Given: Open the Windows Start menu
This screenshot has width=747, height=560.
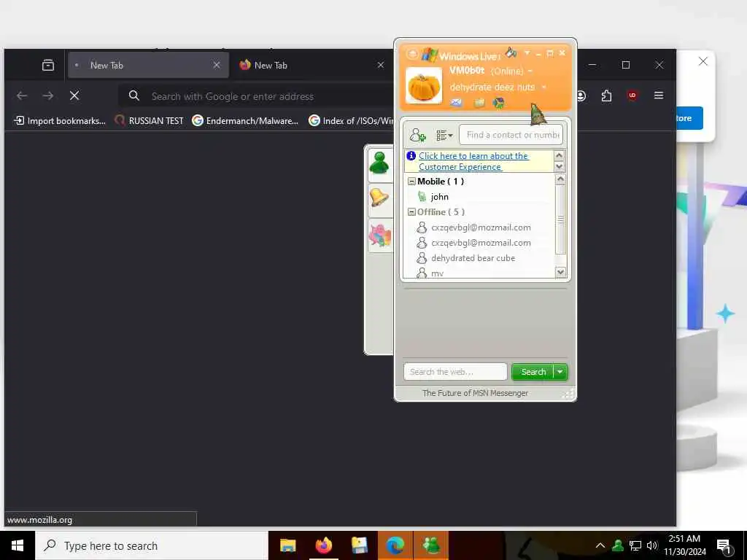Looking at the screenshot, I should tap(18, 545).
